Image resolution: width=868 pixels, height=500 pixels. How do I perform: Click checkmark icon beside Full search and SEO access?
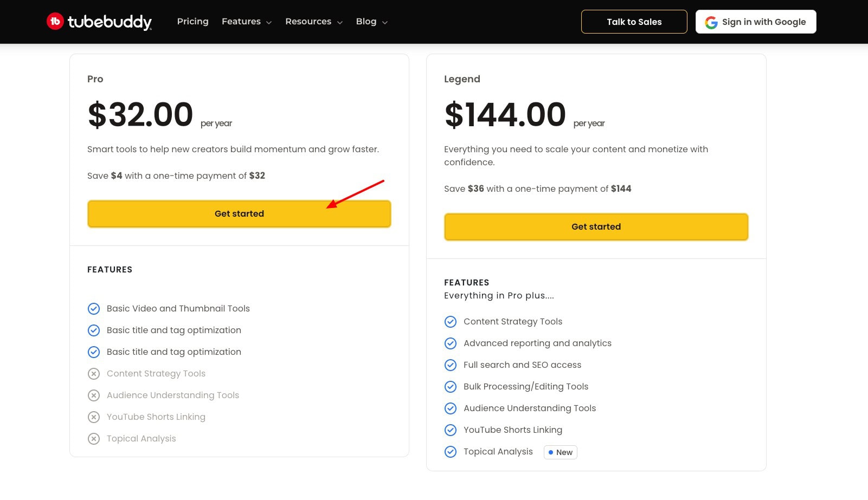451,365
